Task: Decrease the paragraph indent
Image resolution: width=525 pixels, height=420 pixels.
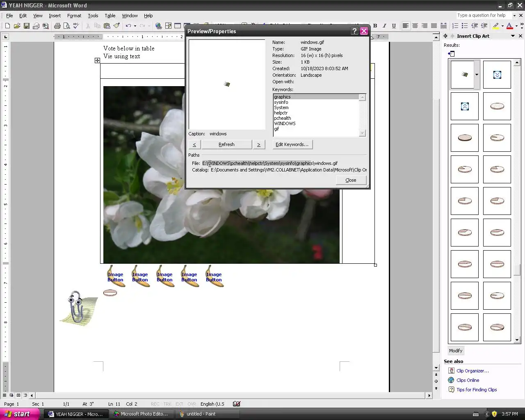Action: click(x=475, y=26)
